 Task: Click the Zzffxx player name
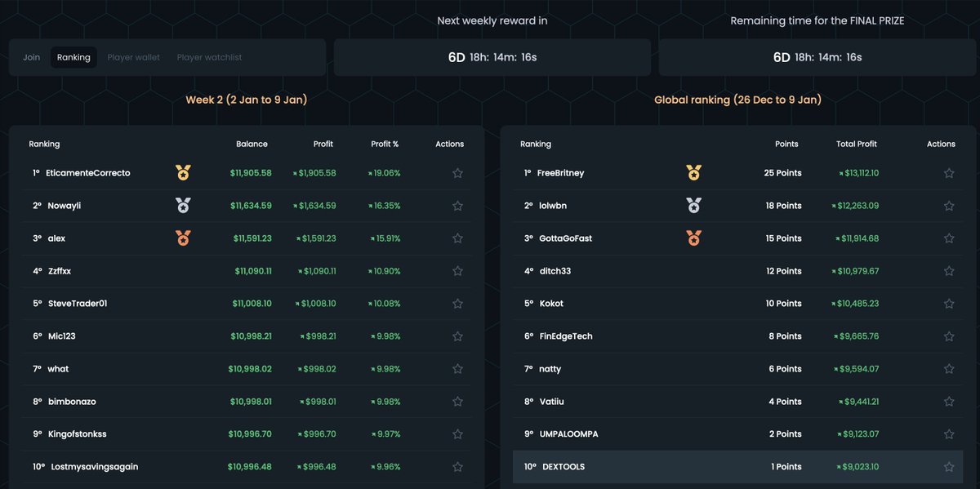tap(60, 271)
